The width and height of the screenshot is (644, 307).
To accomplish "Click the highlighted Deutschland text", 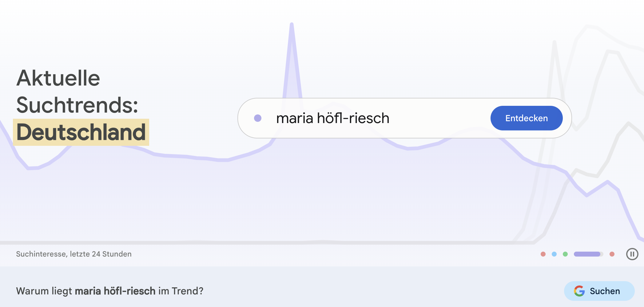I will tap(81, 132).
